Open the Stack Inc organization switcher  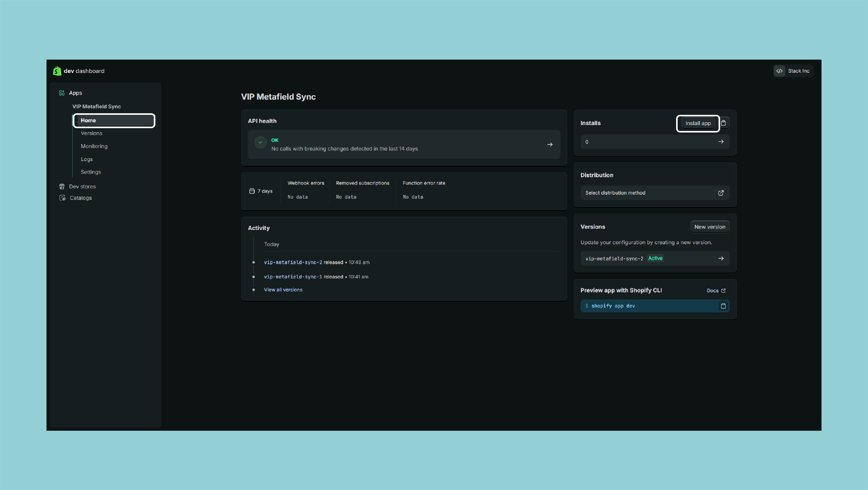798,71
